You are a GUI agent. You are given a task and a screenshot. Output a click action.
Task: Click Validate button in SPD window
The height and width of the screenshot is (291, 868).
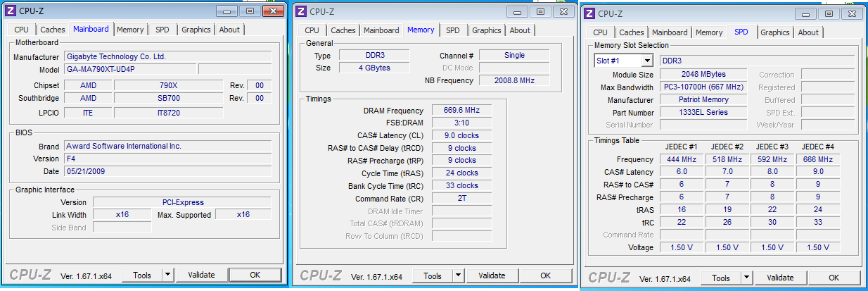(781, 278)
